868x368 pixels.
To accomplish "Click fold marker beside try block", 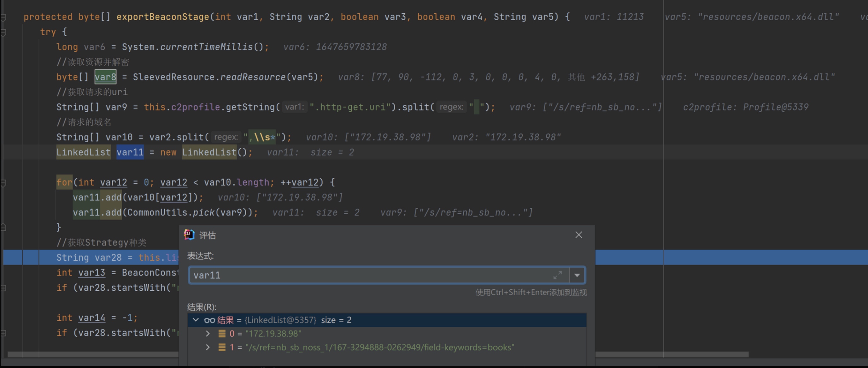I will coord(3,32).
